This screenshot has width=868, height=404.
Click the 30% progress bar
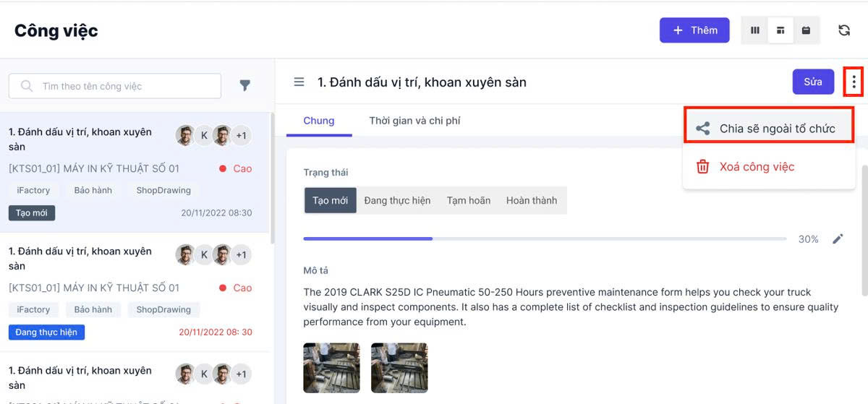[x=544, y=238]
